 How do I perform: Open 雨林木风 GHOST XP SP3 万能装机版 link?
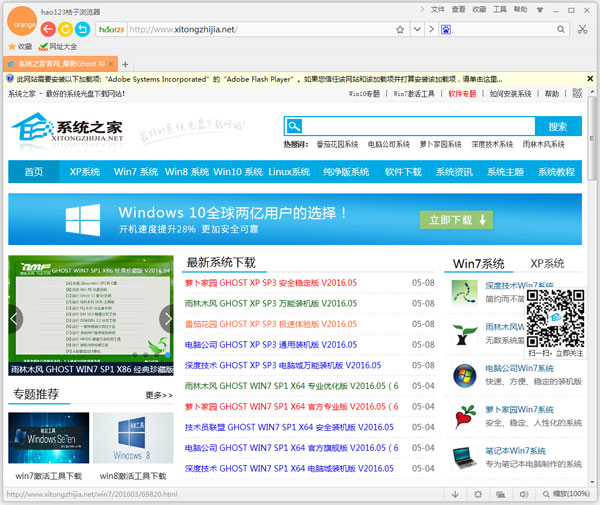point(271,303)
